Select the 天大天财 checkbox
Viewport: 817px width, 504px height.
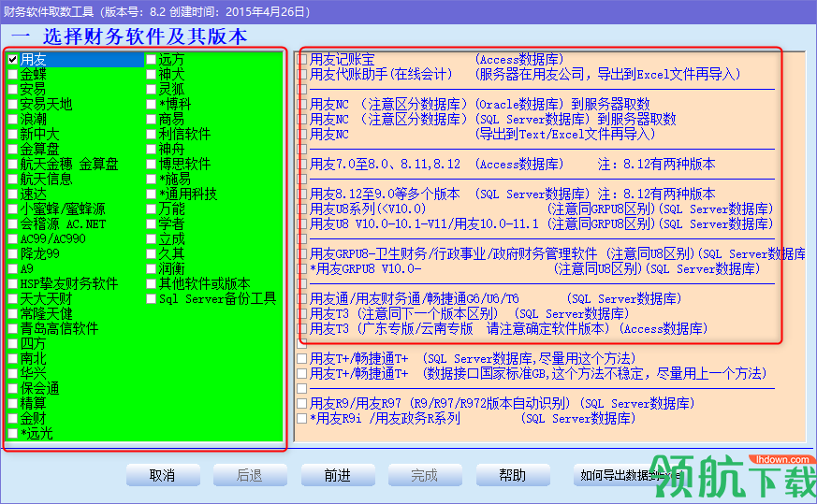pos(13,299)
